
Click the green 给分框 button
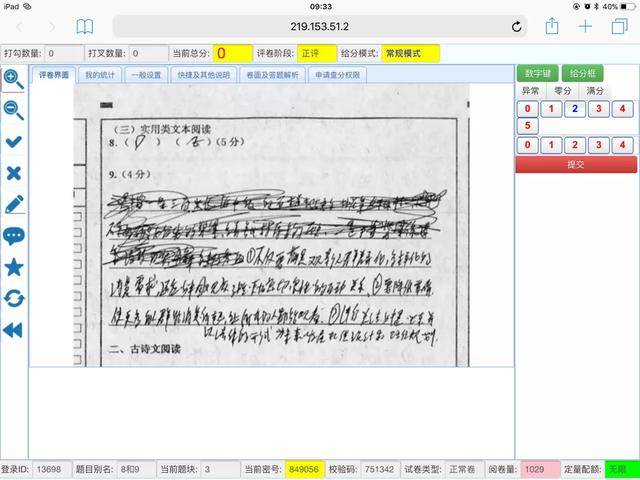tap(580, 73)
